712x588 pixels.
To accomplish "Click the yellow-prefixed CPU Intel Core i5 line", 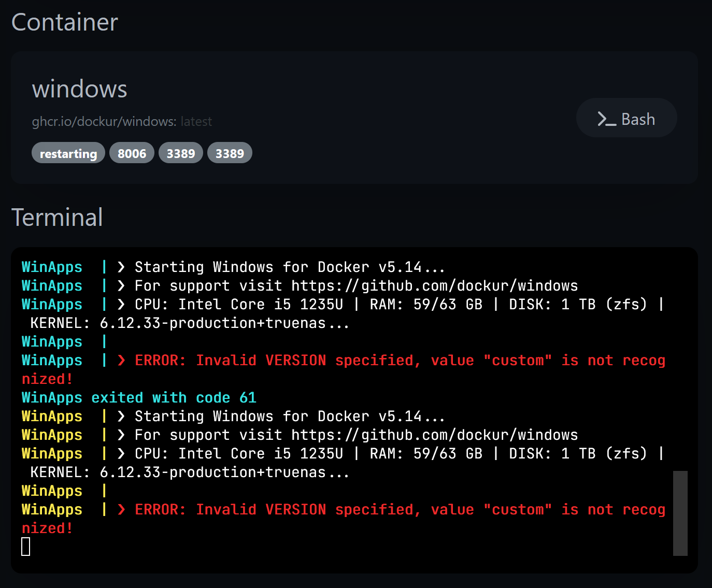I will (343, 453).
